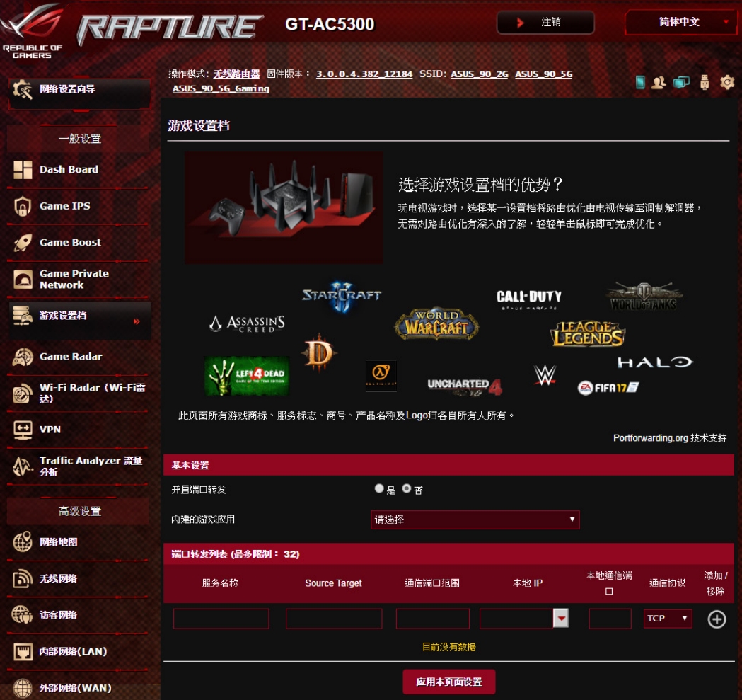The height and width of the screenshot is (700, 742).
Task: Click the 服务名称 input field
Action: coord(221,619)
